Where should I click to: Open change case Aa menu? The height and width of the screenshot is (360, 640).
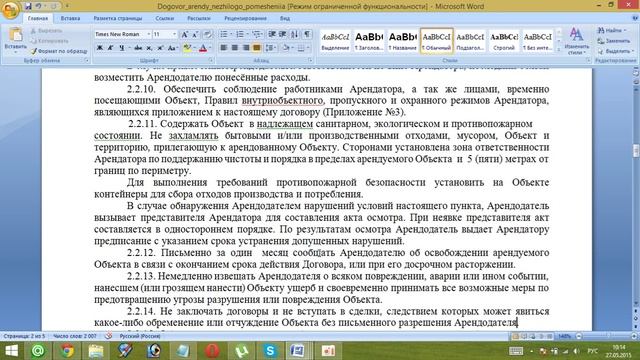click(x=172, y=48)
